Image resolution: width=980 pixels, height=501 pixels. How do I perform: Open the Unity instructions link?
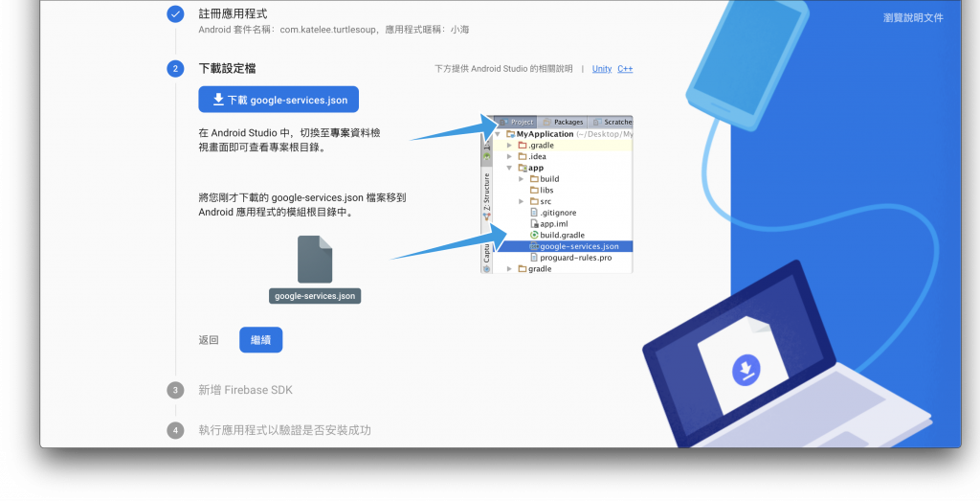point(602,69)
